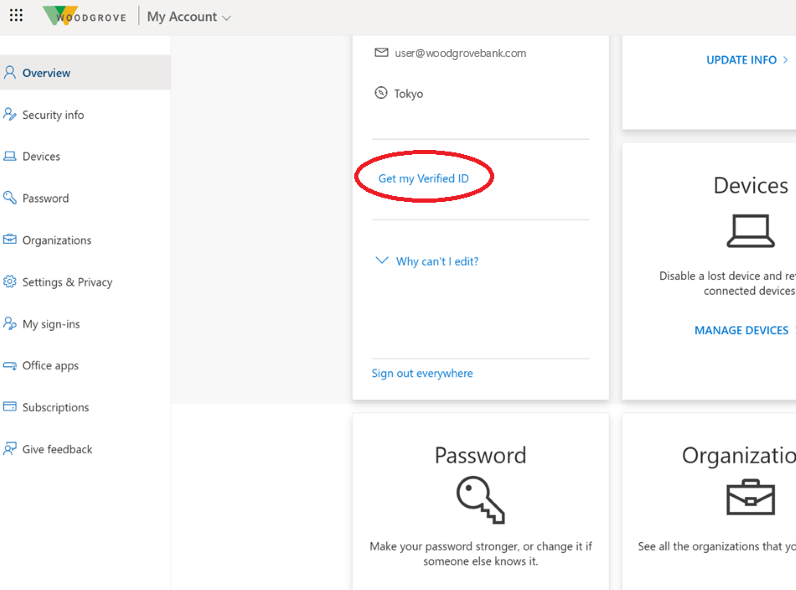Click the UPDATE INFO arrow chevron
Screen dimensions: 796x590
(785, 60)
